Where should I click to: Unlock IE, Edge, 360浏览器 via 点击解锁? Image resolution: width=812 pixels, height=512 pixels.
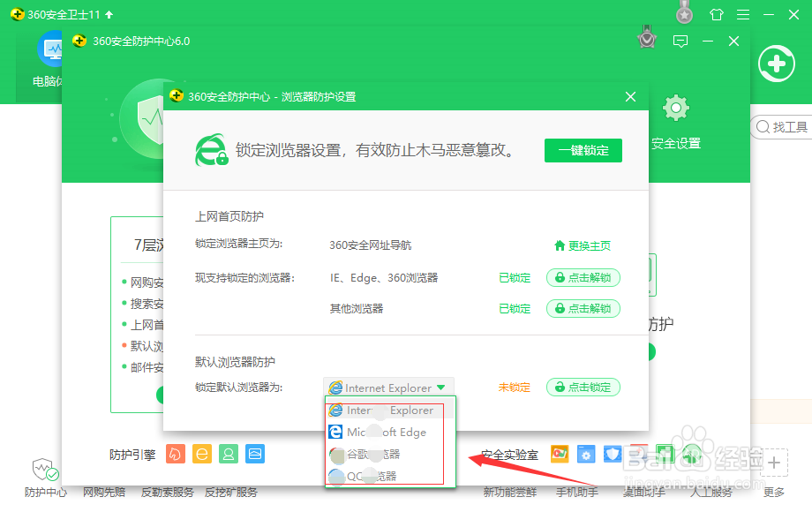[x=583, y=277]
